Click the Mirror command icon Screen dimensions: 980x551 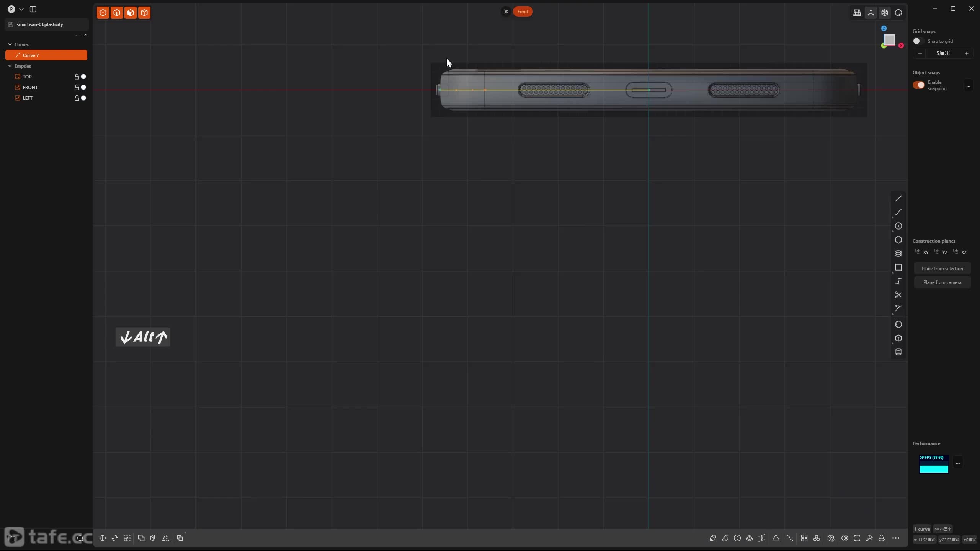[166, 538]
